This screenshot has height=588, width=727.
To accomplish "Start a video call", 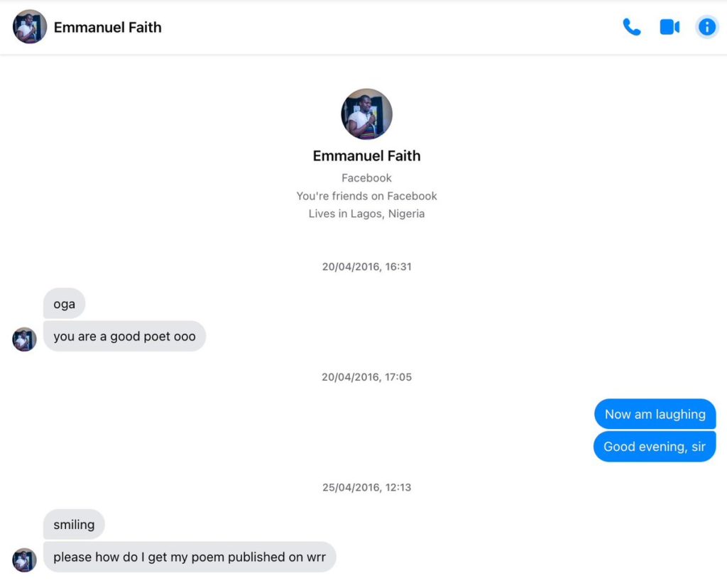I will coord(669,27).
